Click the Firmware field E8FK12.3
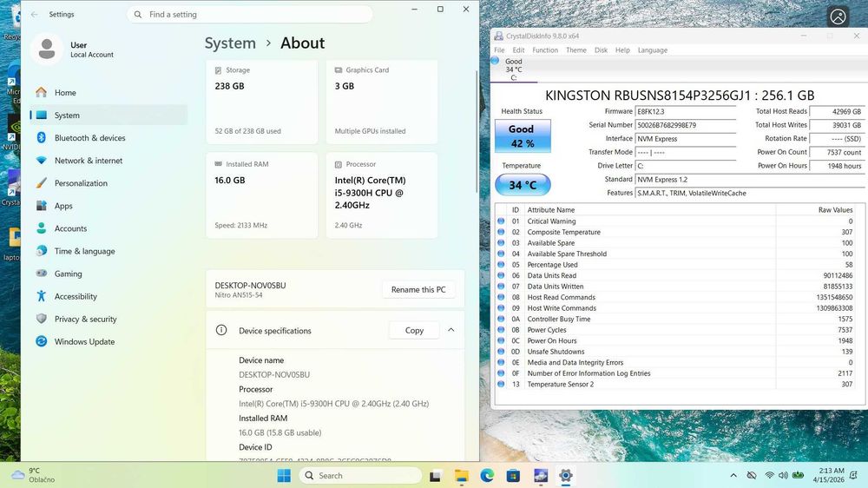Screen dimensions: 868x488 point(686,111)
